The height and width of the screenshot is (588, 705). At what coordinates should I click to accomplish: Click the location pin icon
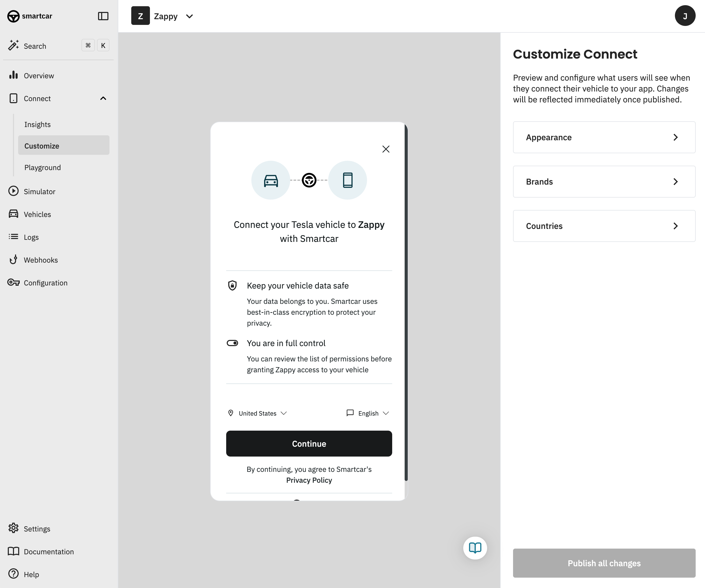pyautogui.click(x=231, y=413)
